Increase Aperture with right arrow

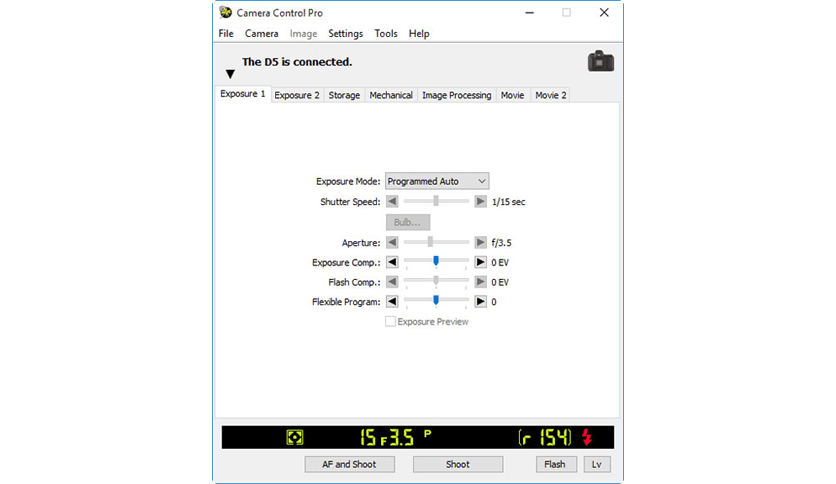point(480,243)
